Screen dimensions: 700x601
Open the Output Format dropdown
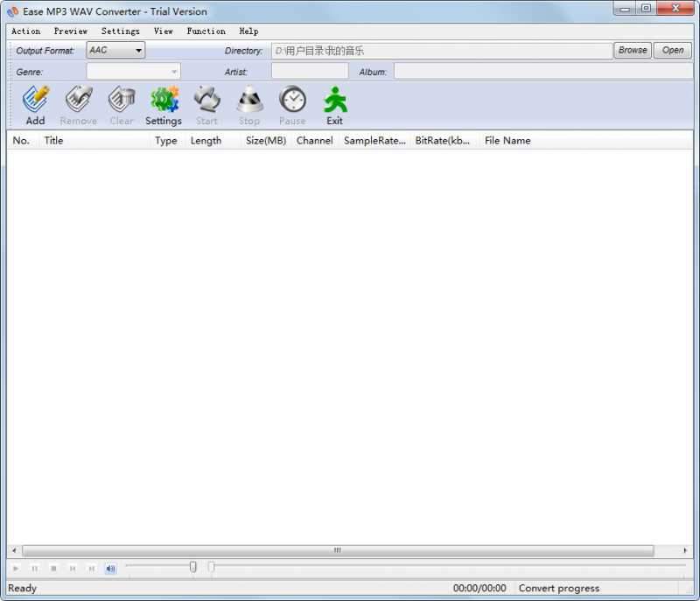[x=115, y=50]
